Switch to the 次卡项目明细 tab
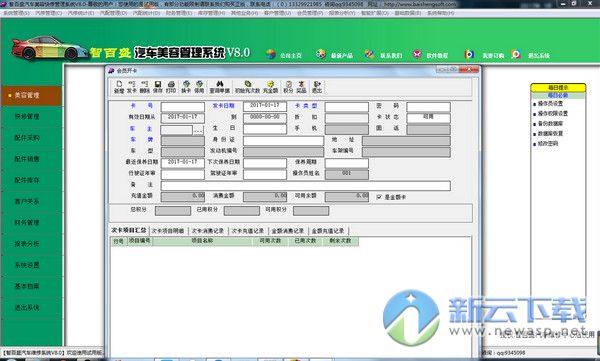The image size is (600, 361). pyautogui.click(x=168, y=231)
